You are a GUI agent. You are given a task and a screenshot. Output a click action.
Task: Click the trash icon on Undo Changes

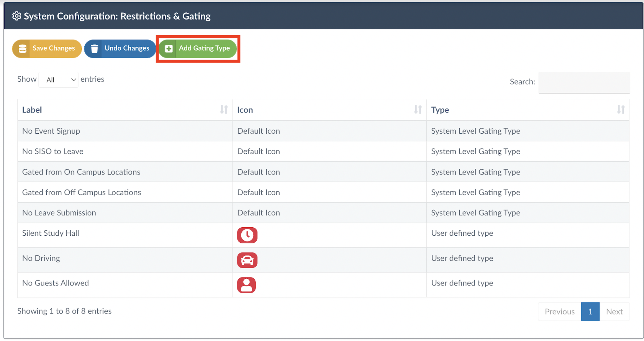coord(95,49)
